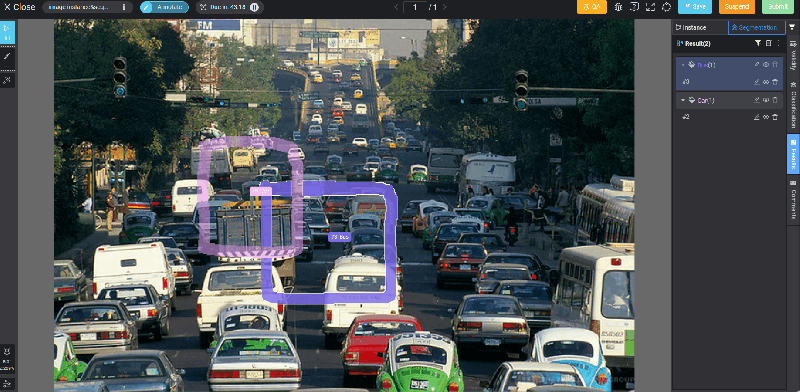Switch to the Segmentation tab
Viewport: 800px width, 392px height.
point(757,28)
